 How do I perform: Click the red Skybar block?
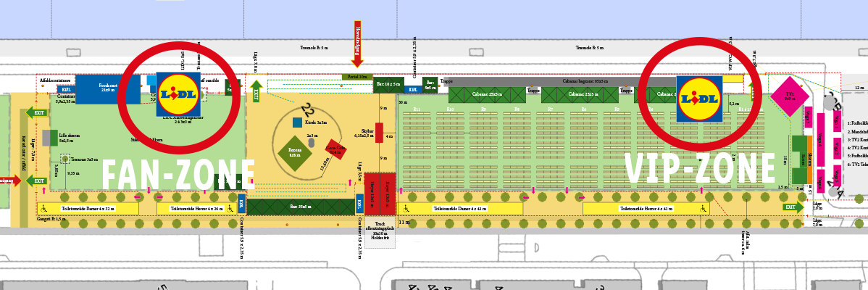click(x=379, y=133)
